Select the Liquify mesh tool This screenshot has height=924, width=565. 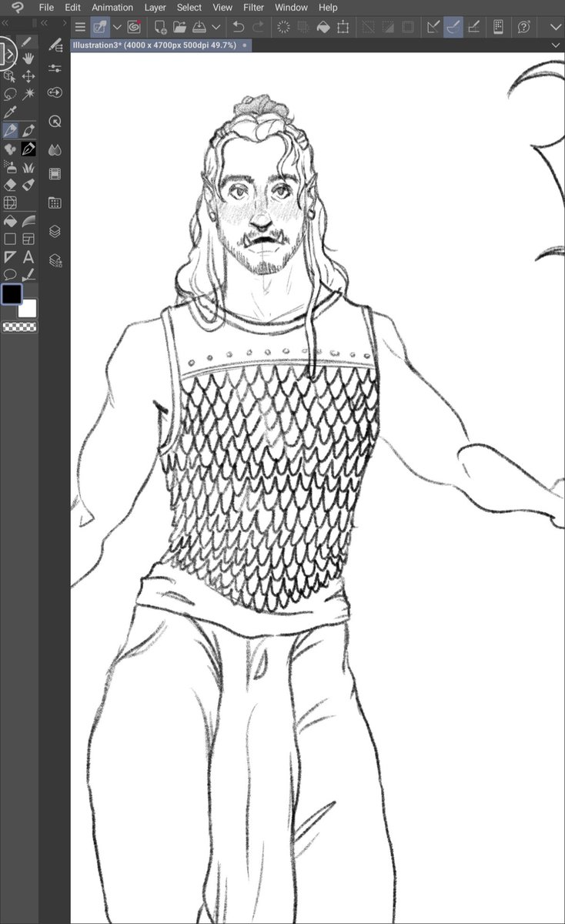(x=10, y=203)
